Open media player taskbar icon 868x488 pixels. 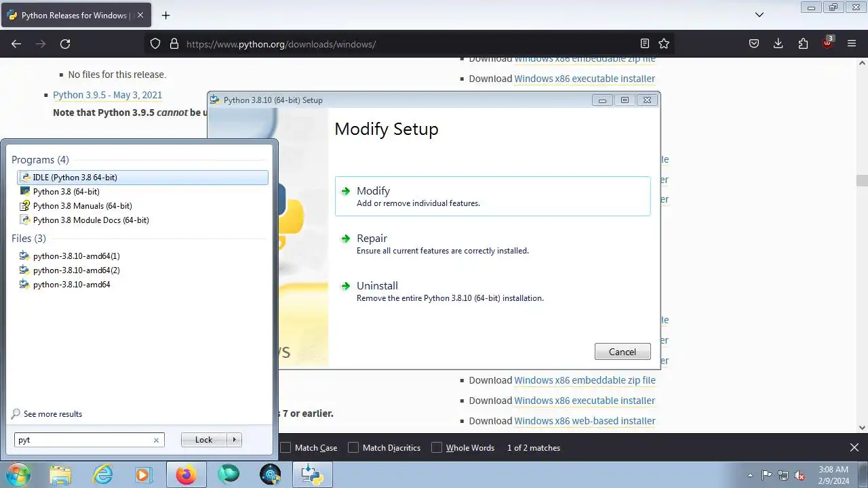(x=144, y=474)
